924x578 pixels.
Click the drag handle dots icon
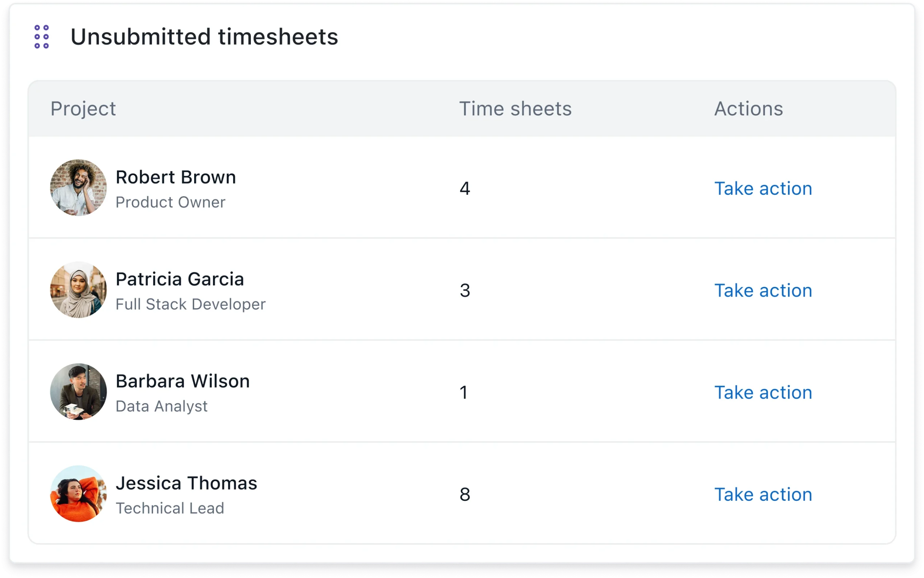tap(41, 37)
